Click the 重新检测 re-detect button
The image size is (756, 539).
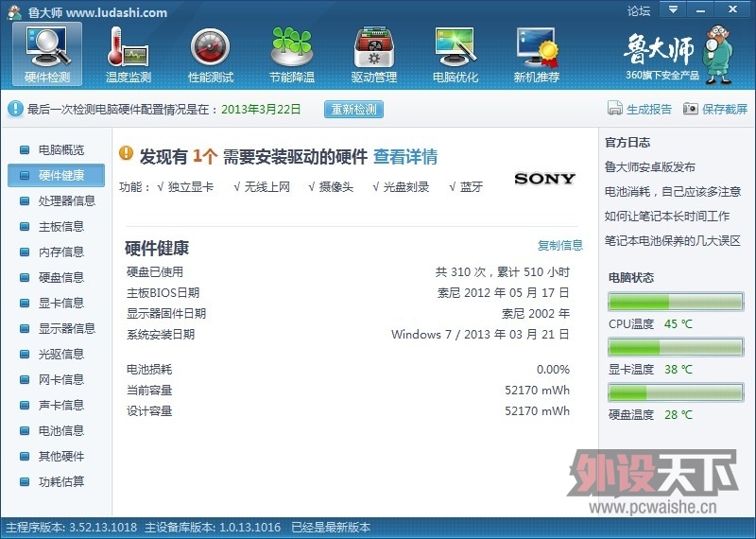click(x=353, y=109)
